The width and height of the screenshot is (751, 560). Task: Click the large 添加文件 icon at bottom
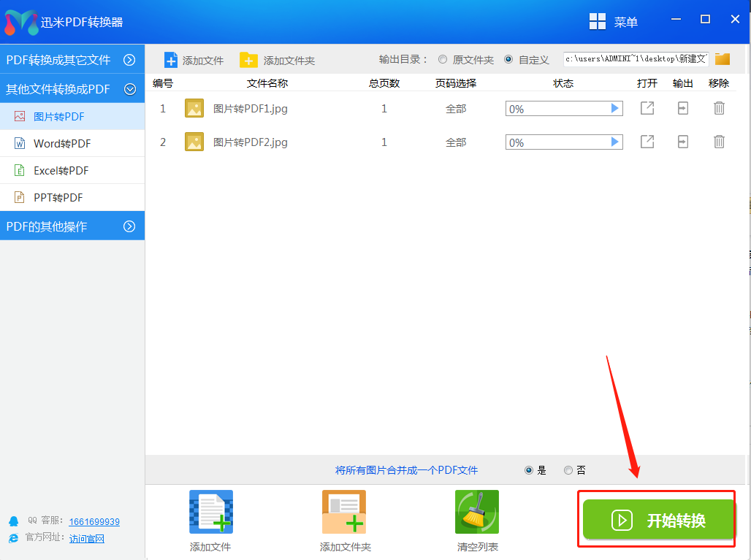tap(210, 513)
